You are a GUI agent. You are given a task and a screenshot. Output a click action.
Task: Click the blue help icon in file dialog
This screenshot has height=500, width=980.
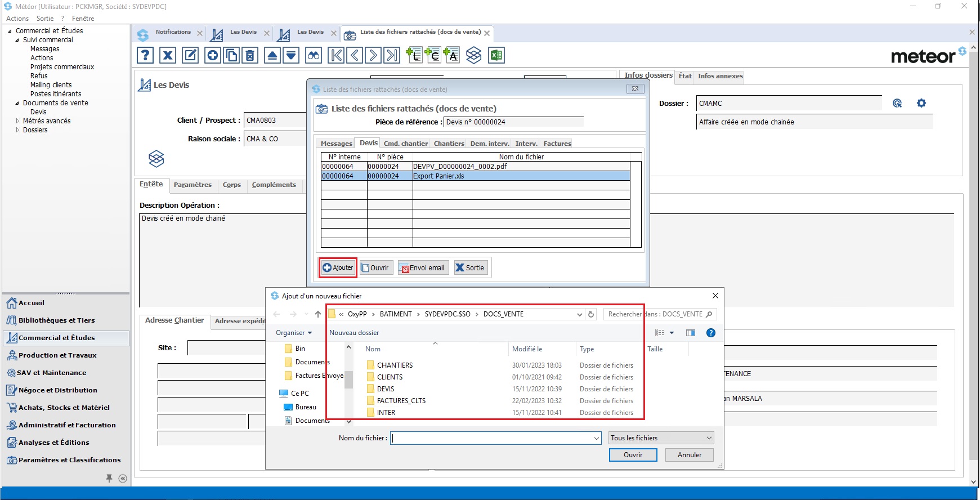click(711, 333)
